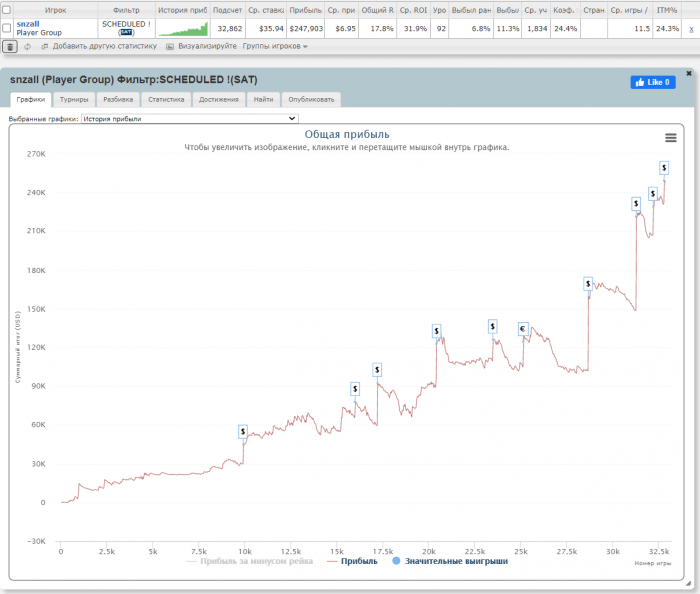Click the Коэф. column header
Image resolution: width=700 pixels, height=594 pixels.
tap(565, 10)
